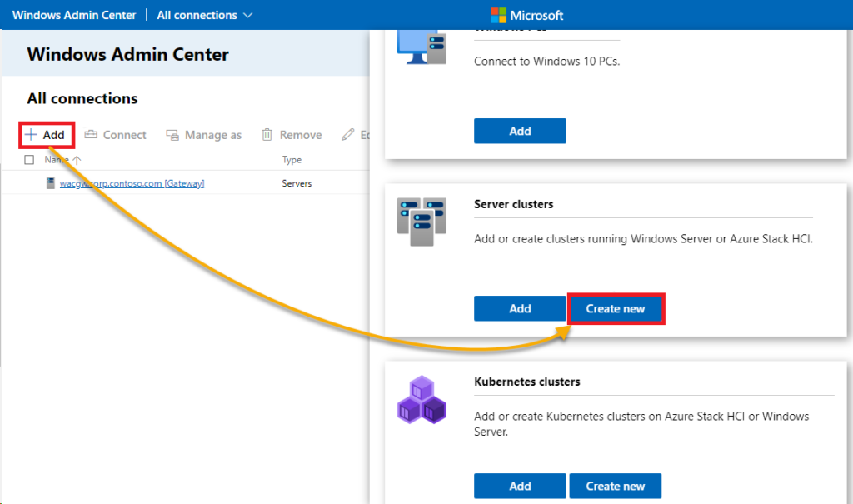The width and height of the screenshot is (853, 504).
Task: Click Windows Admin Center in the top bar
Action: pyautogui.click(x=73, y=14)
